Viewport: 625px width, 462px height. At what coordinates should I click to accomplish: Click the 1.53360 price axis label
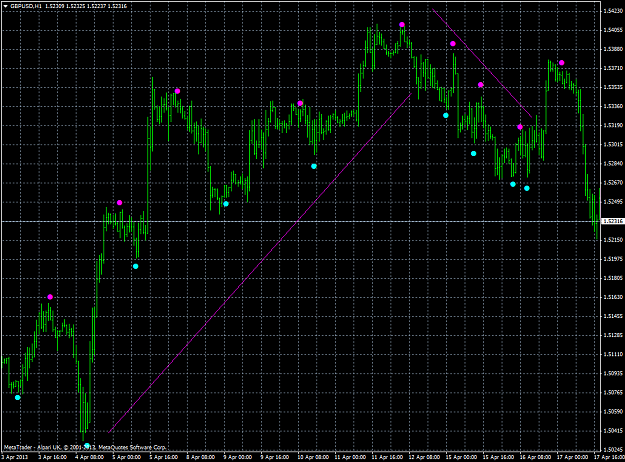613,106
